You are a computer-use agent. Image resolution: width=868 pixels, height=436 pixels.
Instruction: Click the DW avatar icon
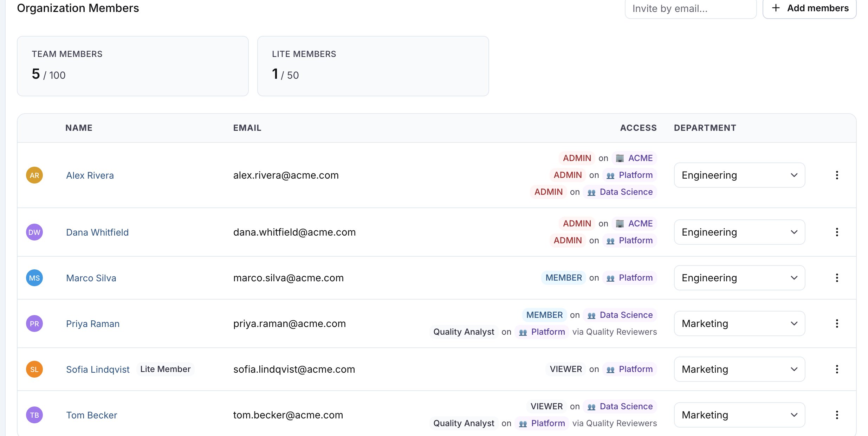(x=34, y=232)
